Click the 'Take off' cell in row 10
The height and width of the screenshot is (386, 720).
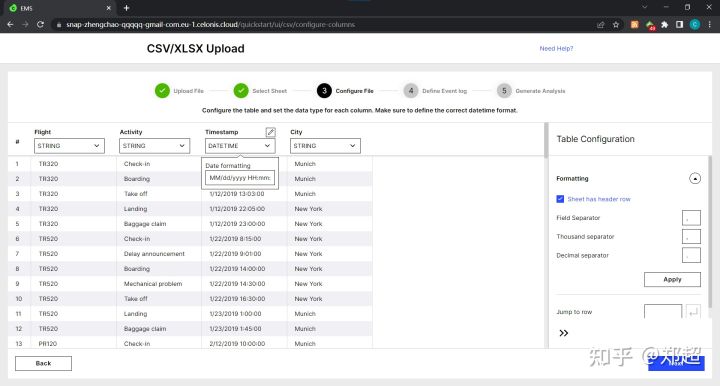point(135,298)
